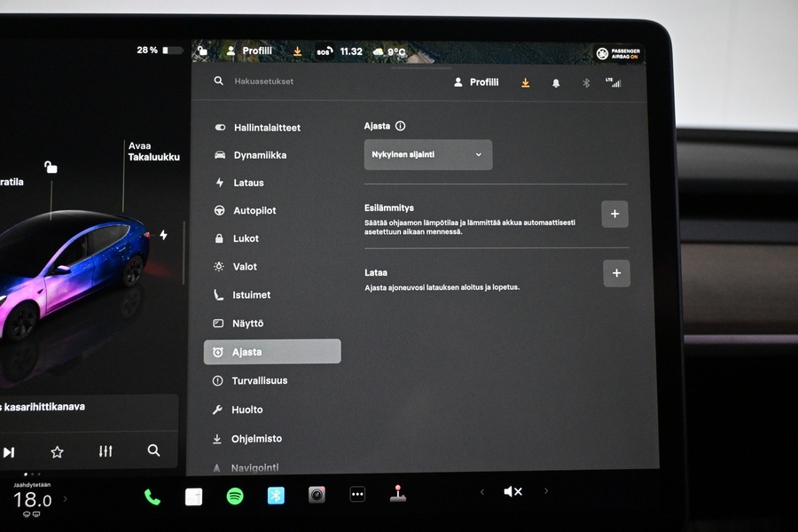This screenshot has height=532, width=798.
Task: Open the camera viewer icon in the dock
Action: click(317, 496)
